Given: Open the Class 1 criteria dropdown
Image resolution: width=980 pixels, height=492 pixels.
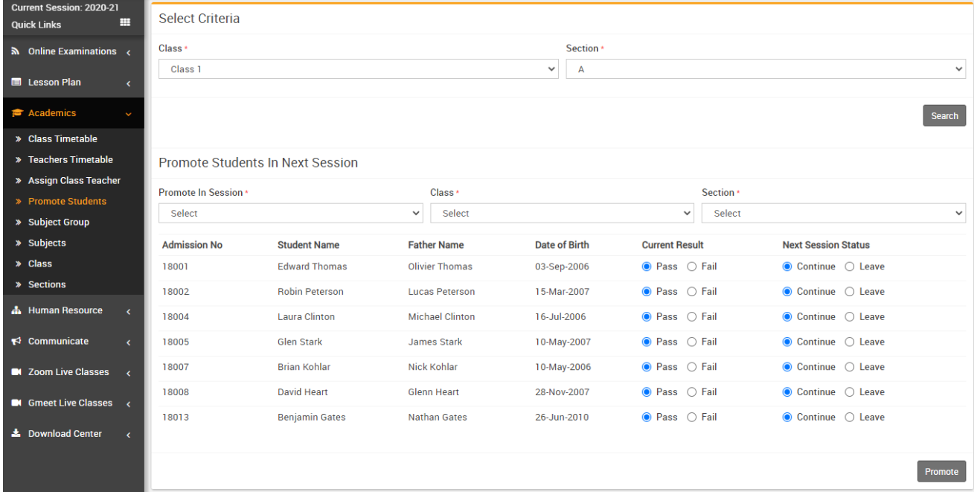Looking at the screenshot, I should point(358,69).
